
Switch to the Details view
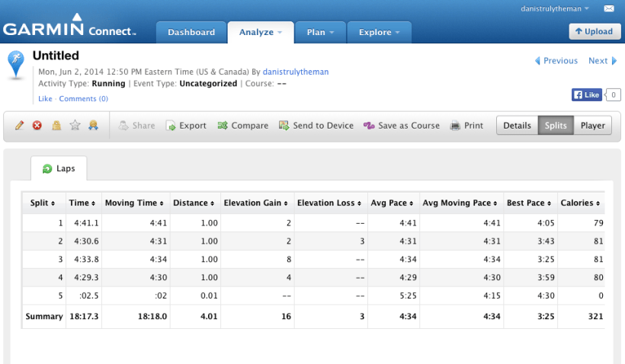(x=517, y=126)
